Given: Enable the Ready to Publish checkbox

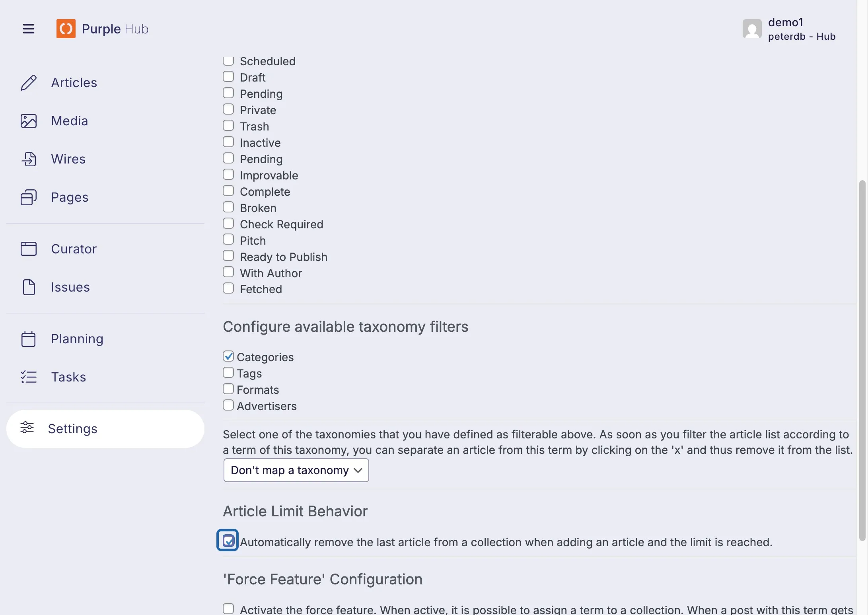Looking at the screenshot, I should click(228, 256).
